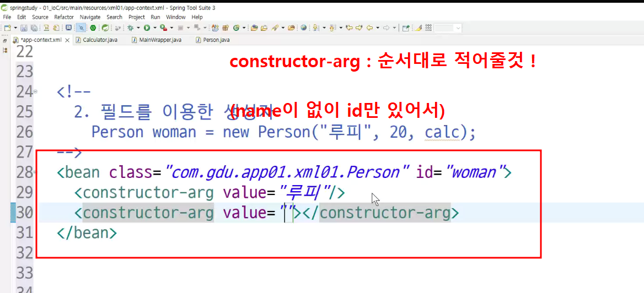Click the Search flashlight icon

pyautogui.click(x=275, y=28)
